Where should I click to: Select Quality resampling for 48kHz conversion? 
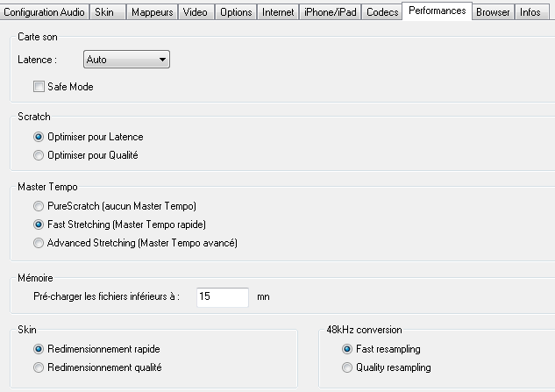[347, 367]
